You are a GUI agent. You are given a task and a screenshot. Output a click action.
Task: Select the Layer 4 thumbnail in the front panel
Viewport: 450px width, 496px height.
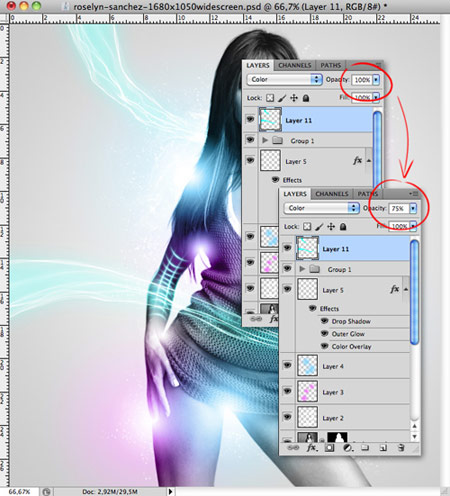click(x=307, y=366)
